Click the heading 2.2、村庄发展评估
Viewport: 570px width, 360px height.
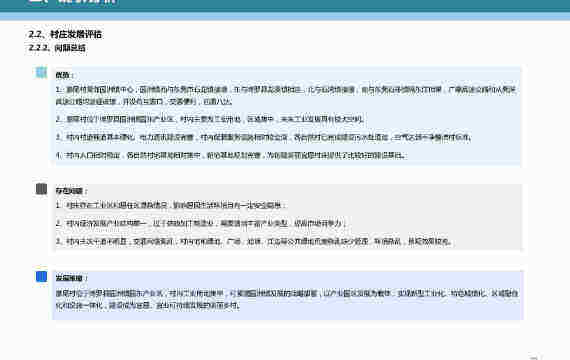point(65,35)
